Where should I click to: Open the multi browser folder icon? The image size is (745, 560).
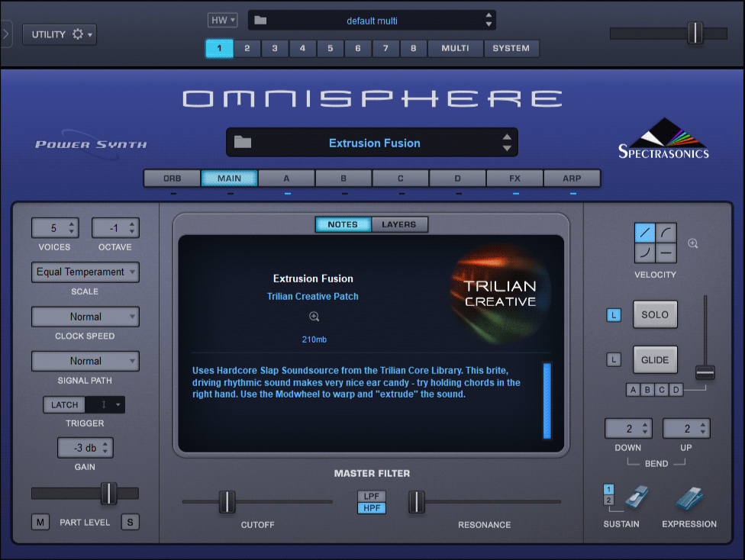click(260, 21)
